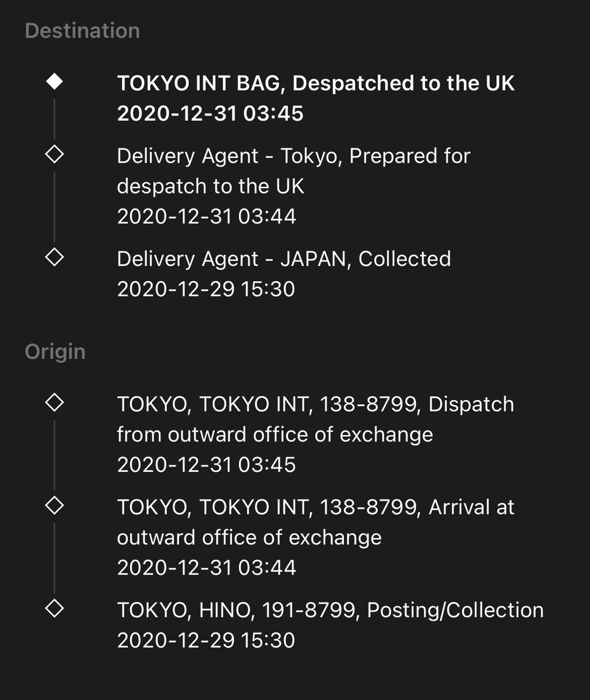Click the bold 2020-12-31 03:45 timestamp under Destination
Screen dimensions: 590x700
coord(210,114)
